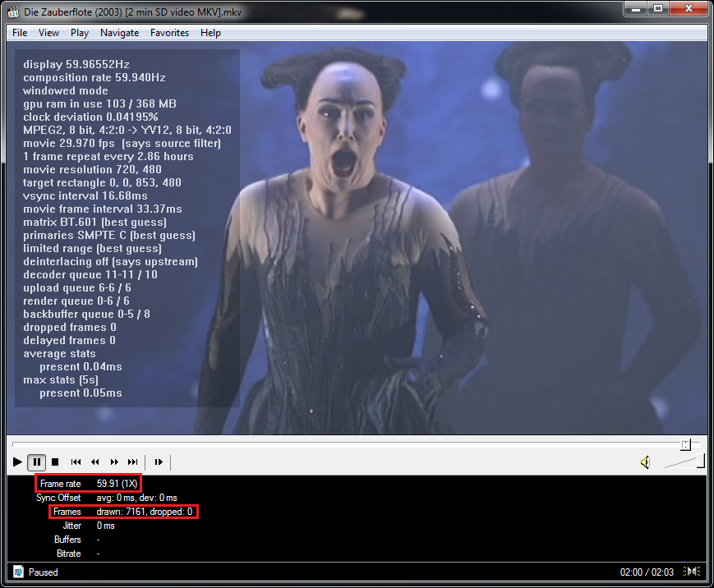Viewport: 714px width, 588px height.
Task: Click the Media Player Classic title bar icon
Action: [x=14, y=11]
